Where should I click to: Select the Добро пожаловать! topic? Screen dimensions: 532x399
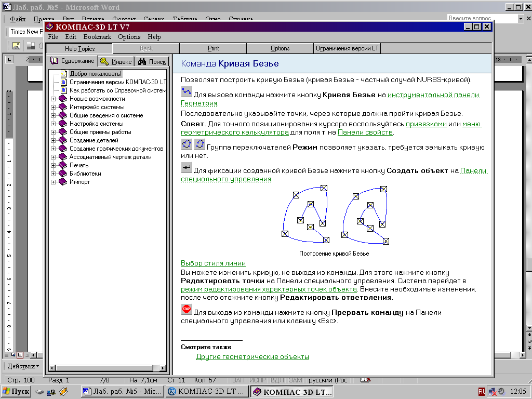tap(96, 74)
